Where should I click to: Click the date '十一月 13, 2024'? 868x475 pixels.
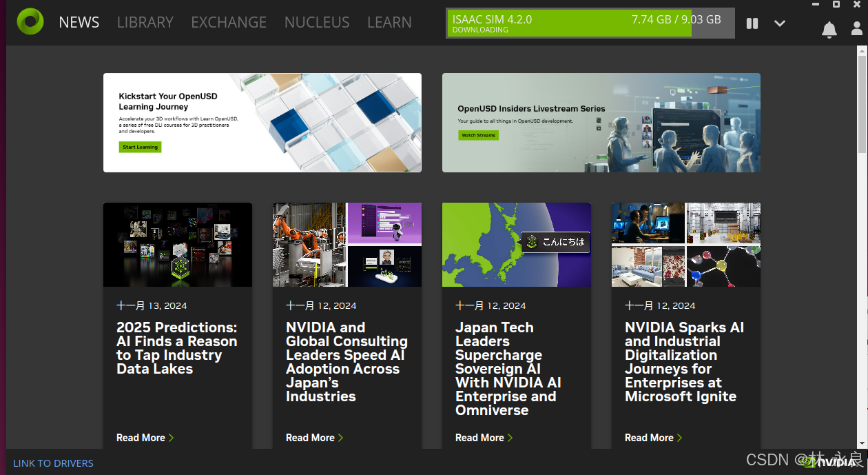pos(152,305)
